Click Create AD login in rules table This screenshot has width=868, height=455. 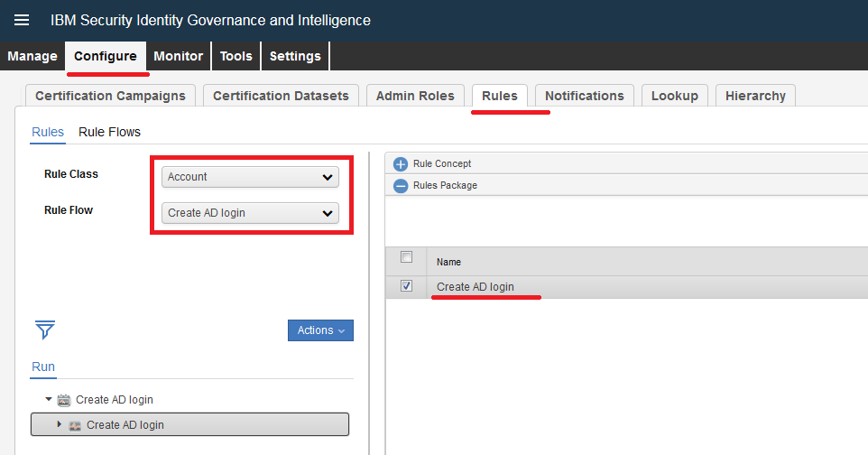[475, 286]
